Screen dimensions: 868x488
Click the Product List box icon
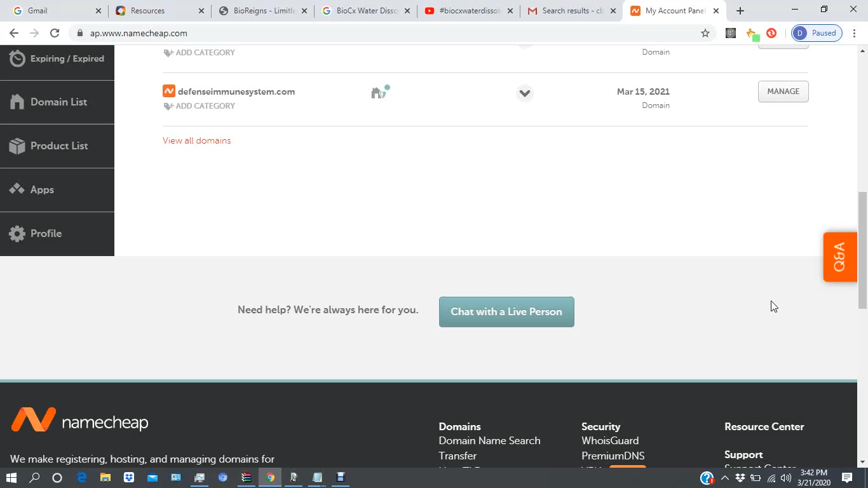coord(17,146)
